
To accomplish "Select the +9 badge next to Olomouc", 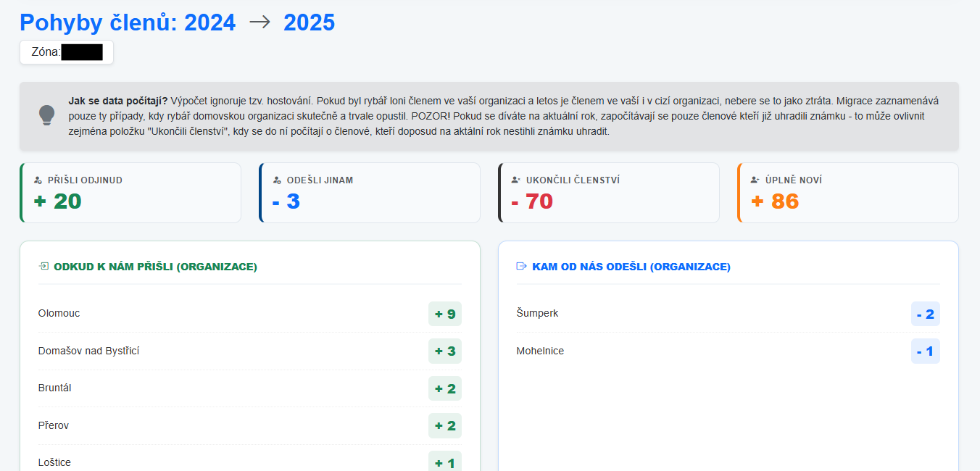I will (x=444, y=314).
